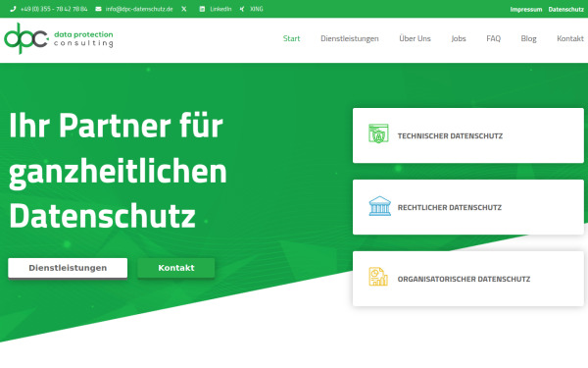Click the XING text link
588x368 pixels.
(257, 9)
